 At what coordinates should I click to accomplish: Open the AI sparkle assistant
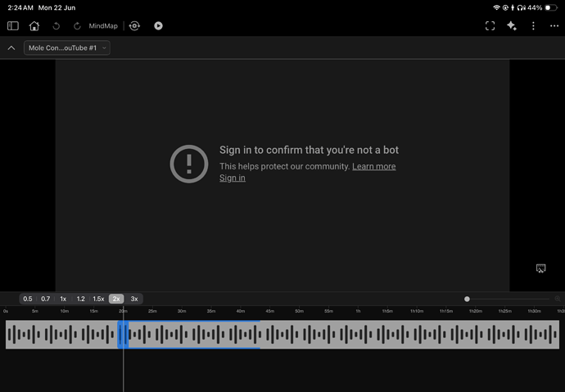click(x=512, y=26)
